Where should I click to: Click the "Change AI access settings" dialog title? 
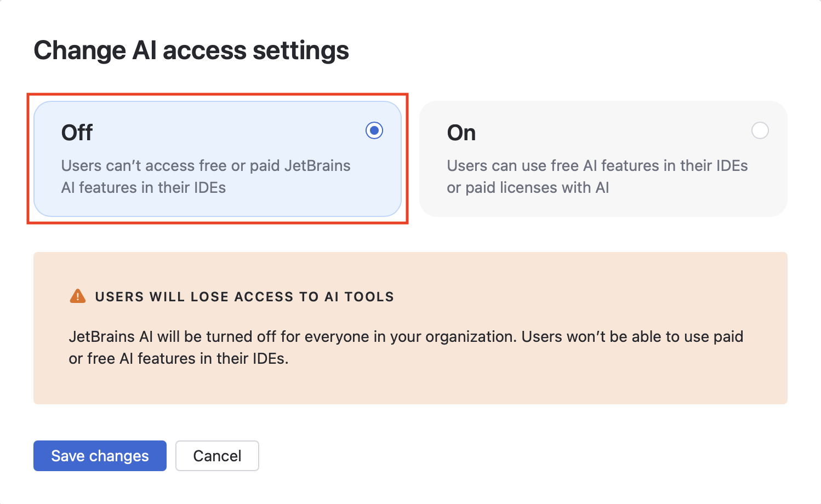click(x=191, y=50)
